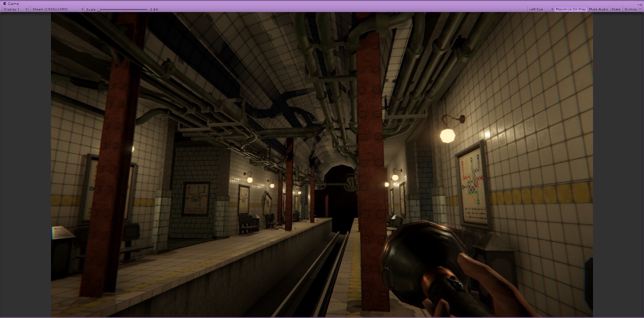
Task: Click the arrows icon next to Left Eye
Action: (552, 9)
